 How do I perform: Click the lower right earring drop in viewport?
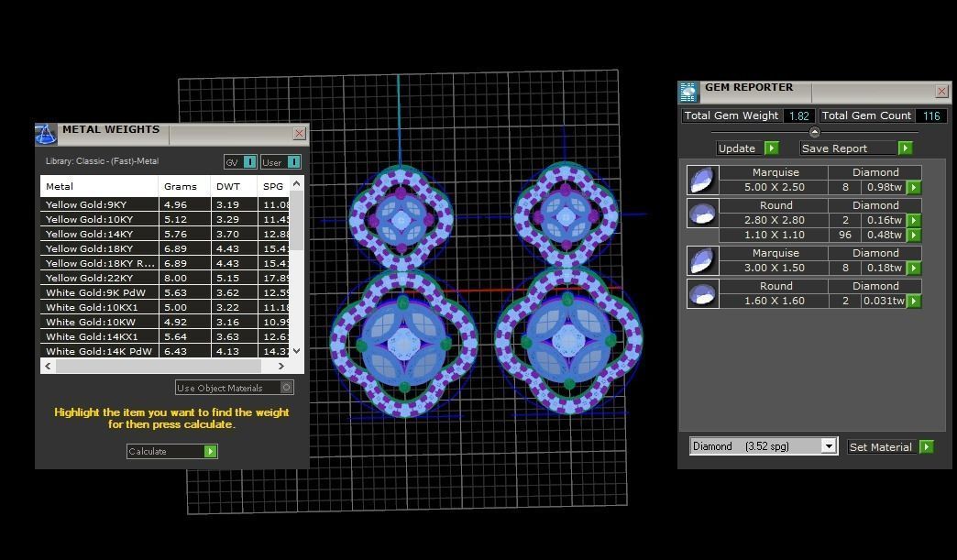coord(569,340)
